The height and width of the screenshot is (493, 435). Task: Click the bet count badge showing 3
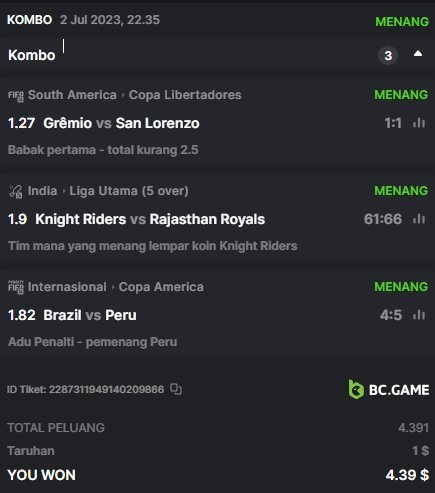tap(388, 55)
